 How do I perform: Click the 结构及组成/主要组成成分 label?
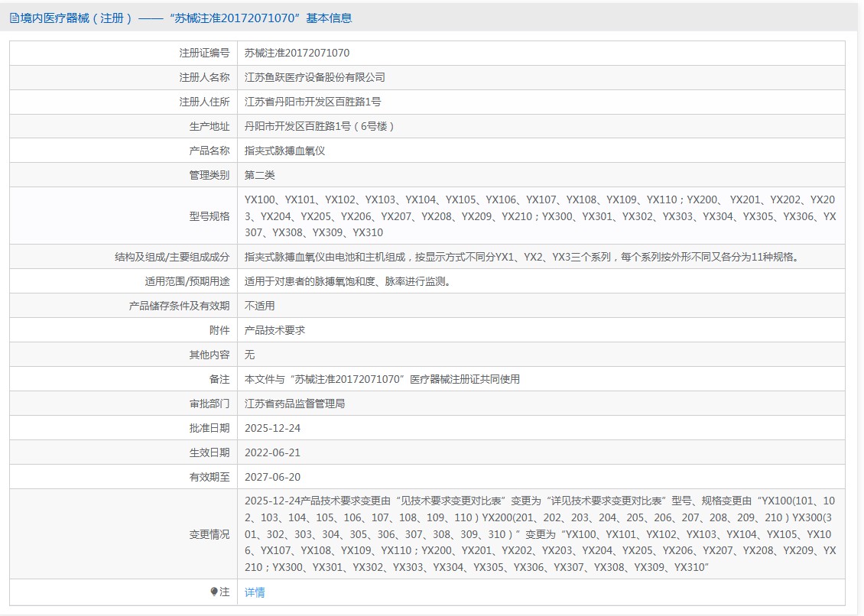(x=172, y=257)
